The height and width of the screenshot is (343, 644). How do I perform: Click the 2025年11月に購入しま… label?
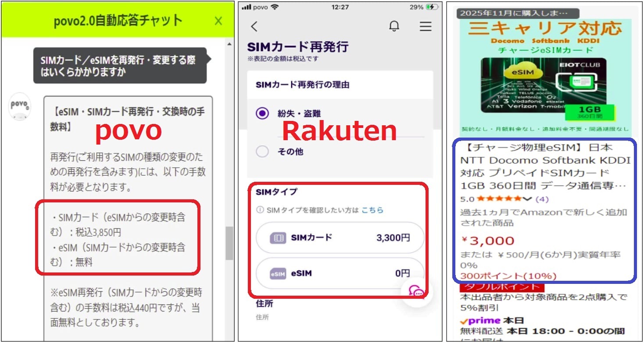pyautogui.click(x=518, y=13)
